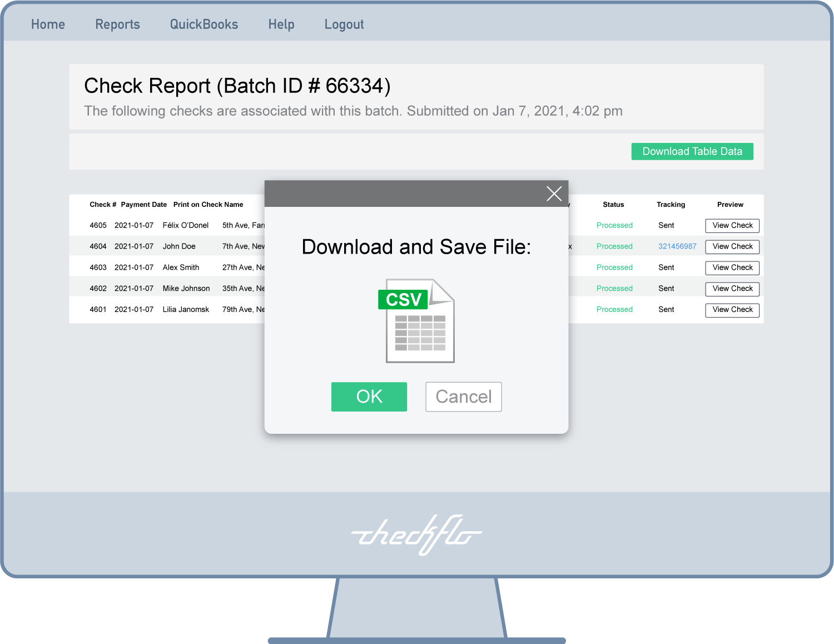Click Logout in the navigation bar

tap(344, 24)
